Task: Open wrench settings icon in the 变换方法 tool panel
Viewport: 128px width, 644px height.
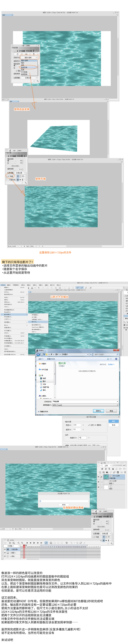Action: pyautogui.click(x=38, y=81)
